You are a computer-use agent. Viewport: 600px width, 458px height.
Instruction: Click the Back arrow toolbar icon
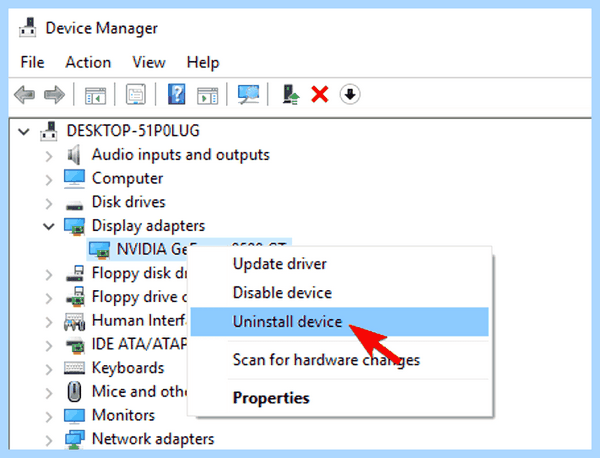[x=24, y=95]
